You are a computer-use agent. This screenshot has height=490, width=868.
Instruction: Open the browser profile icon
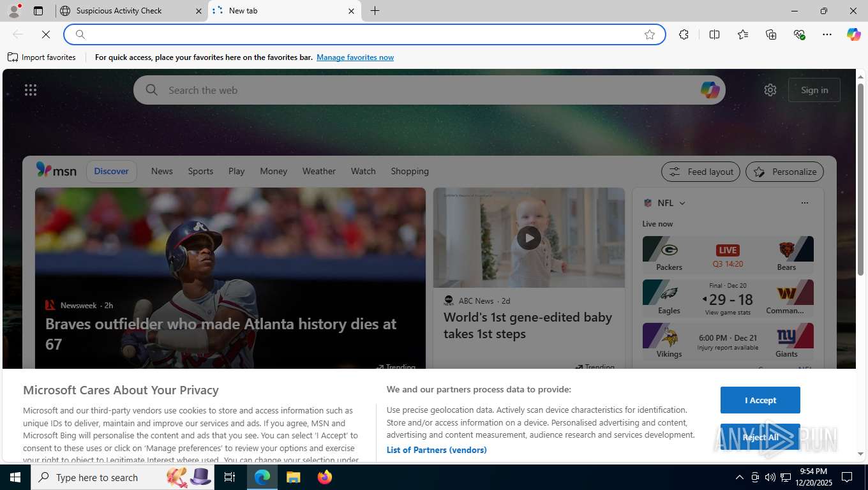tap(13, 11)
